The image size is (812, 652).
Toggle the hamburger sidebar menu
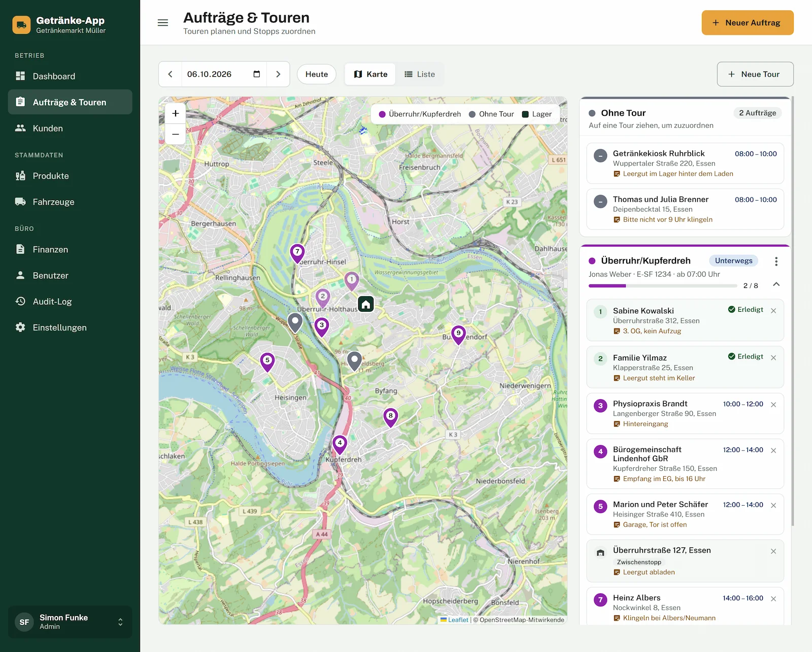[163, 23]
